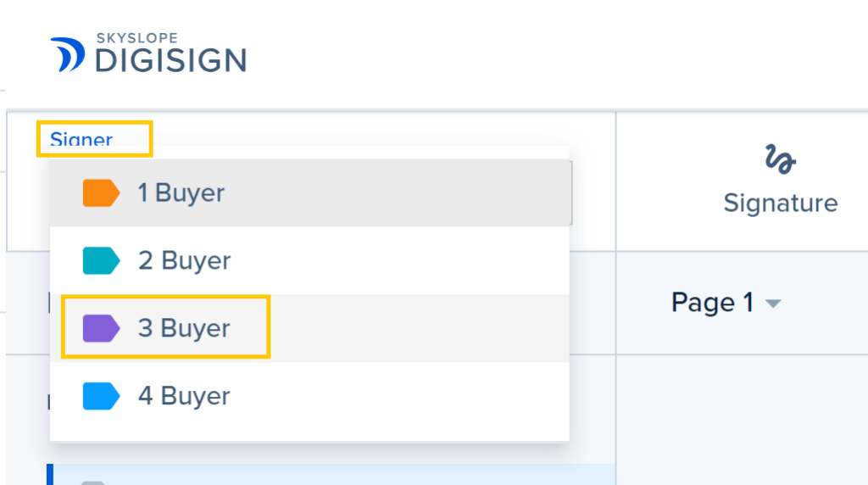Pick "4 Buyer" from the signer list
Image resolution: width=868 pixels, height=485 pixels.
click(x=184, y=396)
